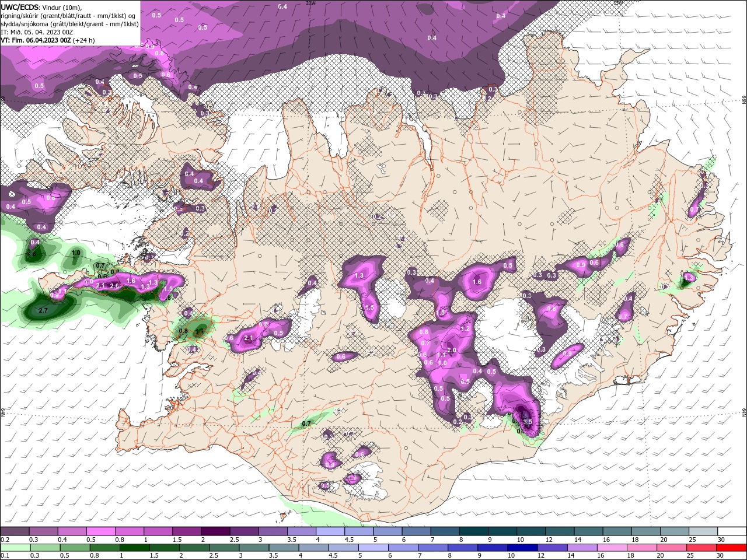Click the '25' label of the lower legend row
This screenshot has height=560, width=747.
coord(690,556)
